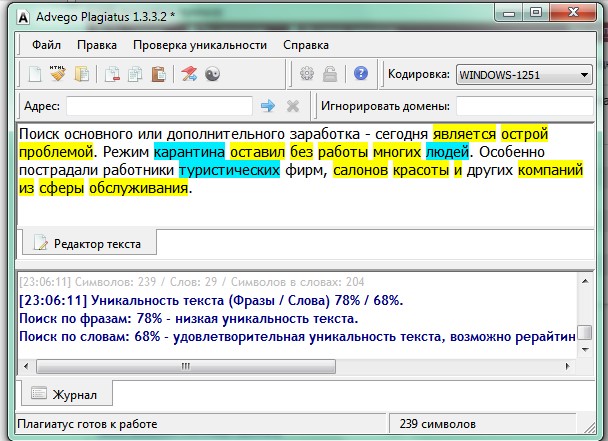Click the gray X stop icon

click(x=293, y=105)
